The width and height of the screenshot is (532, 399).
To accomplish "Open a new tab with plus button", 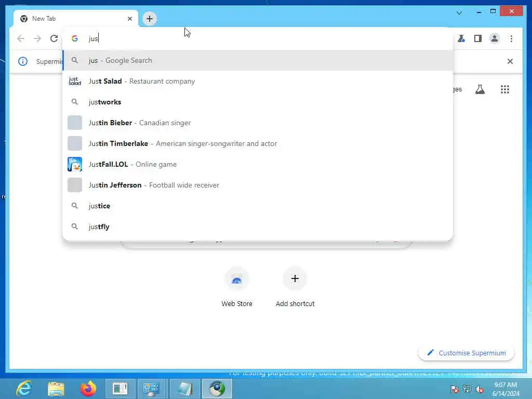I will [x=150, y=19].
